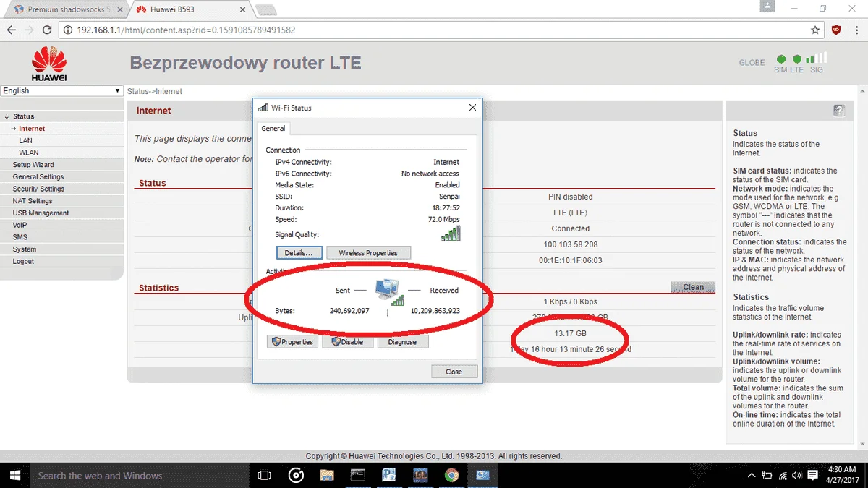Open USB Management in the sidebar
This screenshot has height=488, width=868.
pyautogui.click(x=41, y=213)
